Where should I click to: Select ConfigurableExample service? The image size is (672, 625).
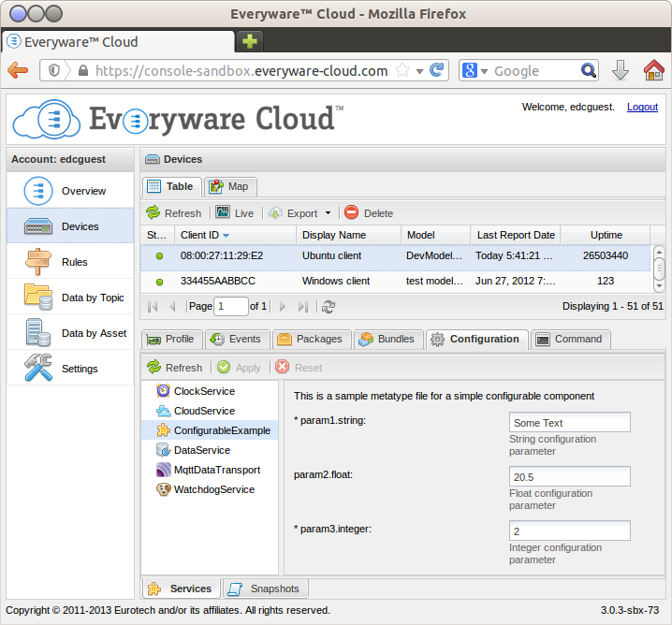click(210, 430)
